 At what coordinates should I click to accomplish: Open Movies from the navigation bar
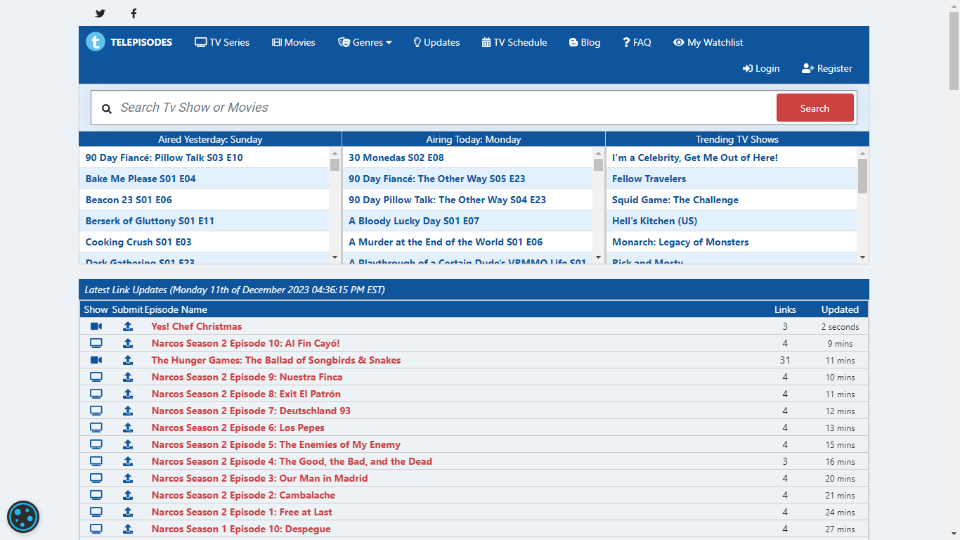pyautogui.click(x=293, y=42)
